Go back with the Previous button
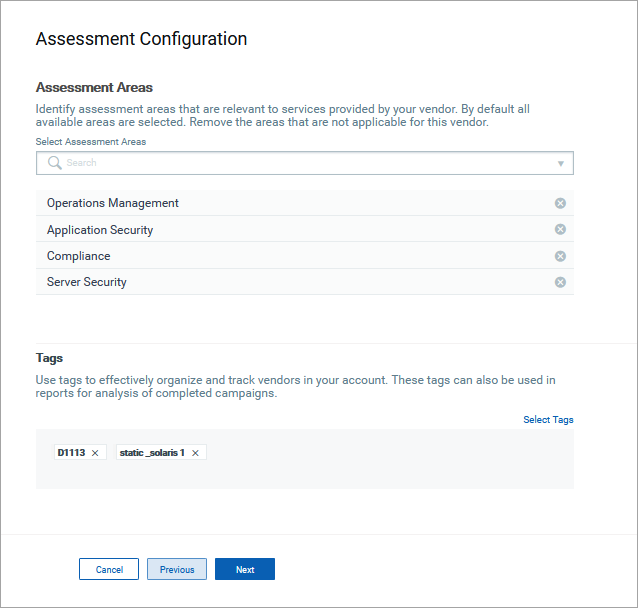The image size is (638, 608). (177, 569)
